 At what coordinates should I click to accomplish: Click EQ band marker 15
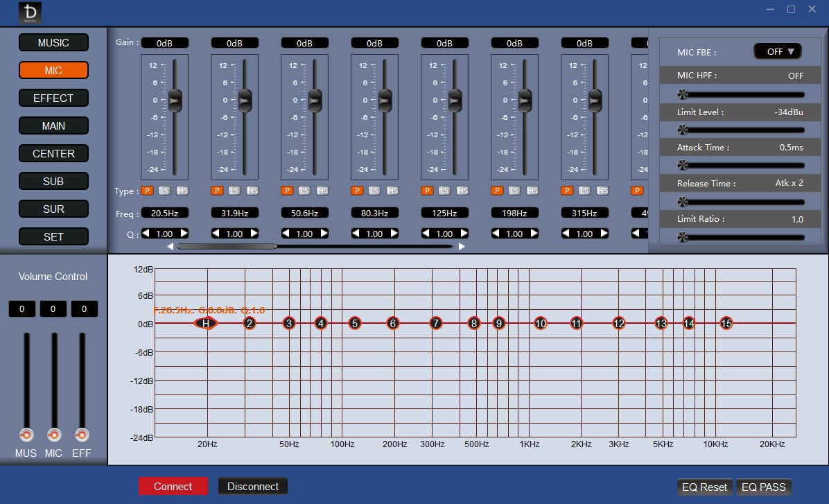726,323
